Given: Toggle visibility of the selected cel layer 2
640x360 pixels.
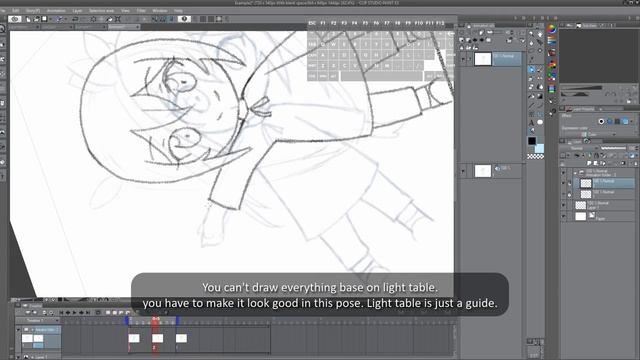Looking at the screenshot, I should [563, 183].
